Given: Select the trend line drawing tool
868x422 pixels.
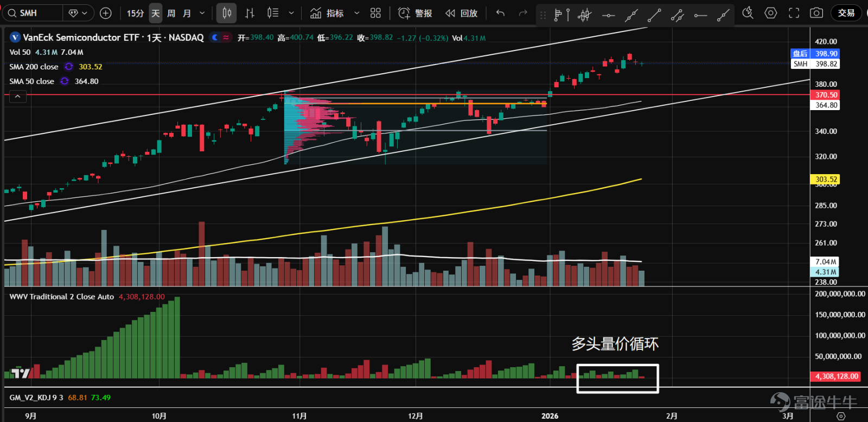Looking at the screenshot, I should pyautogui.click(x=654, y=15).
